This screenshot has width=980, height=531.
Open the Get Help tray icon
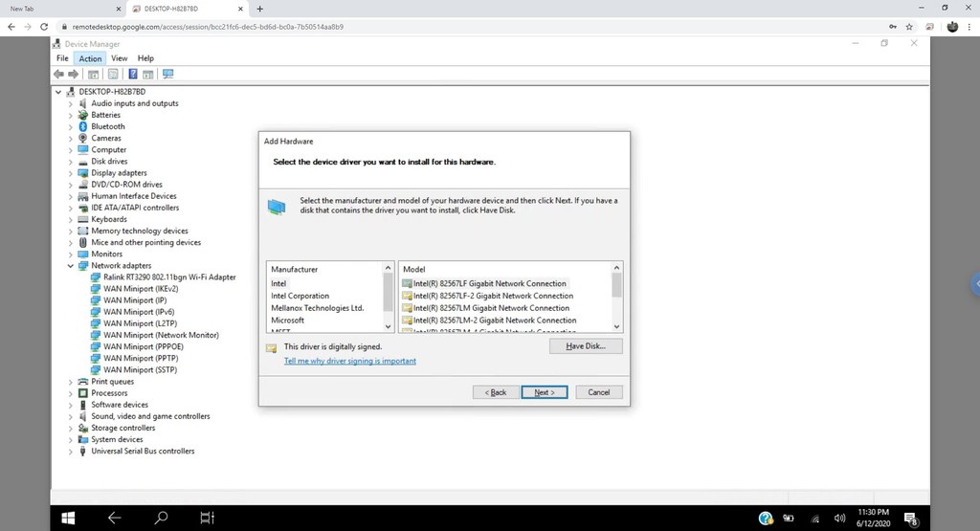tap(766, 518)
